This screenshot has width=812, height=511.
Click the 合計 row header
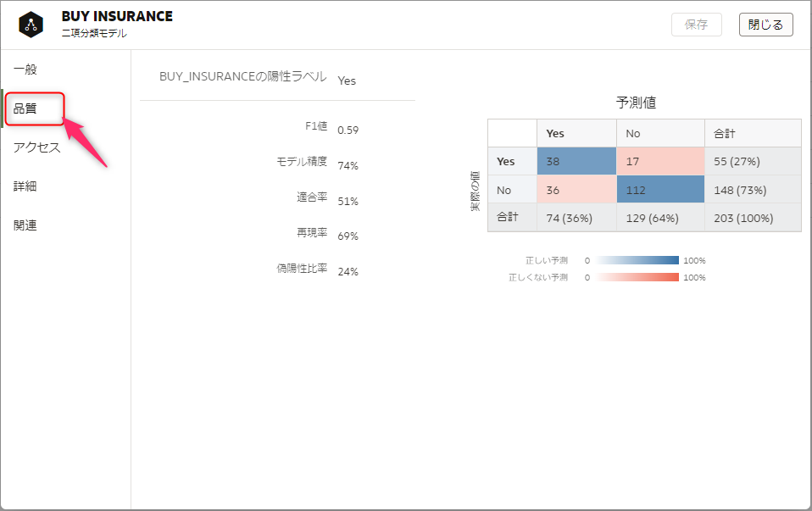(512, 218)
